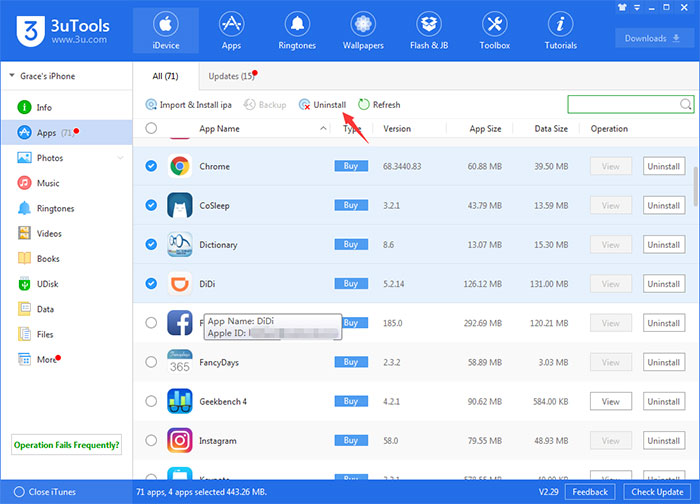Click the Tutorials info icon
Viewport: 700px width, 504px height.
coord(560,24)
